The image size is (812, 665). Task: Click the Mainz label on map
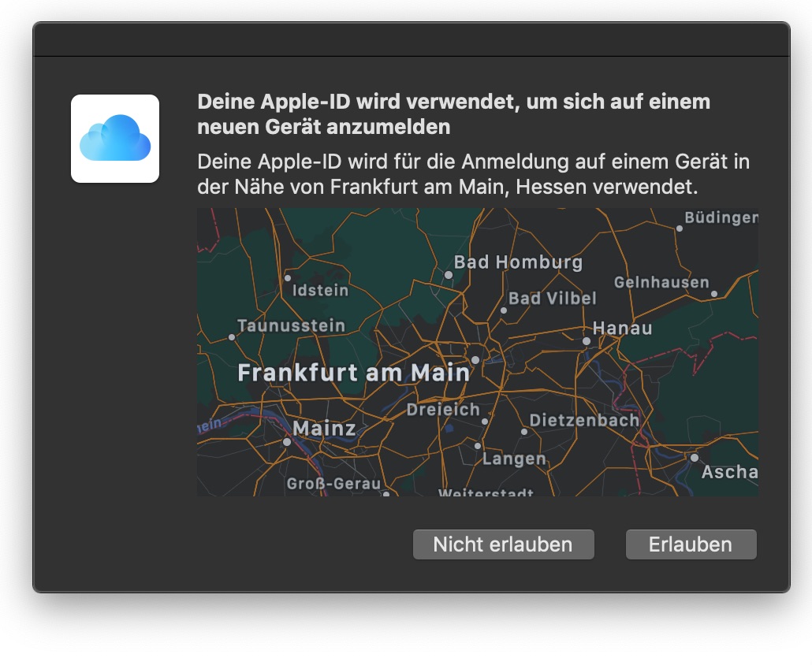click(324, 429)
